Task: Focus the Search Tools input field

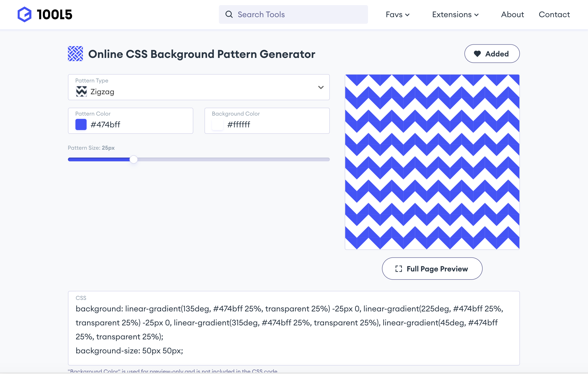Action: pos(293,14)
